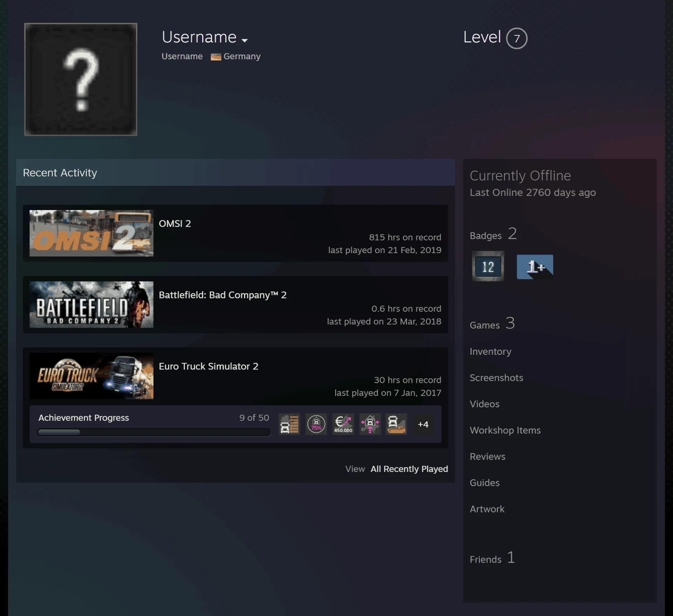
Task: Open the Badges section link
Action: pyautogui.click(x=493, y=234)
